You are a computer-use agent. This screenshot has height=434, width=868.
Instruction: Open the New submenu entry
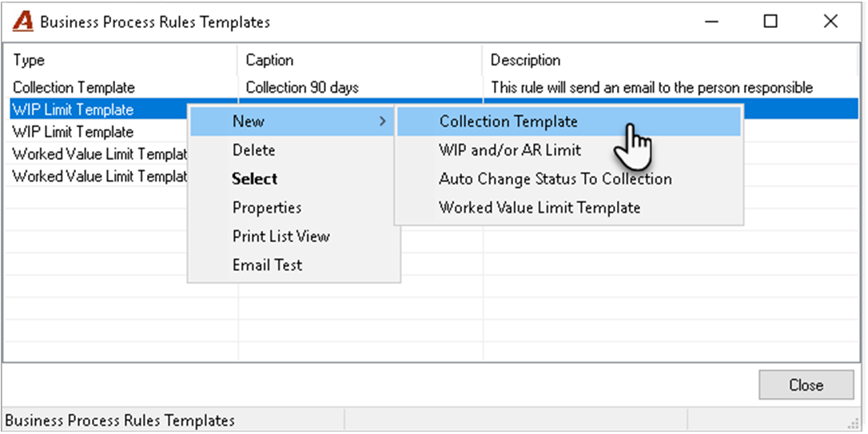pos(293,121)
